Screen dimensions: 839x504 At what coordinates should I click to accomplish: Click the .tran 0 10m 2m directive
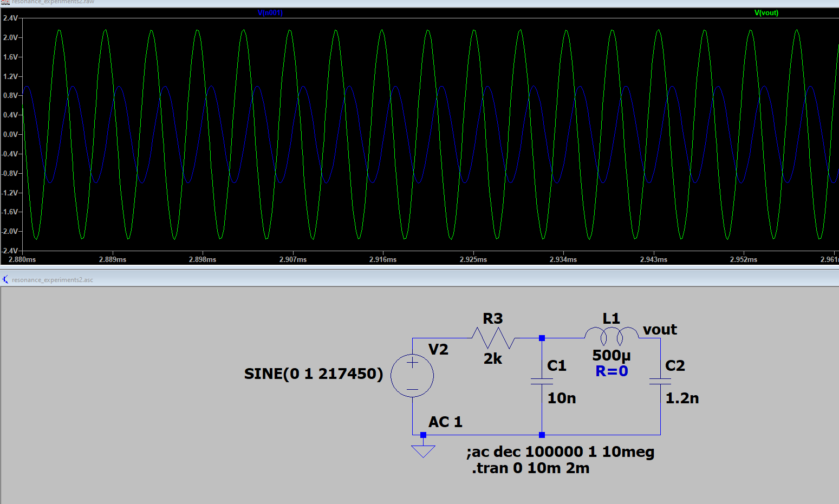pos(531,468)
